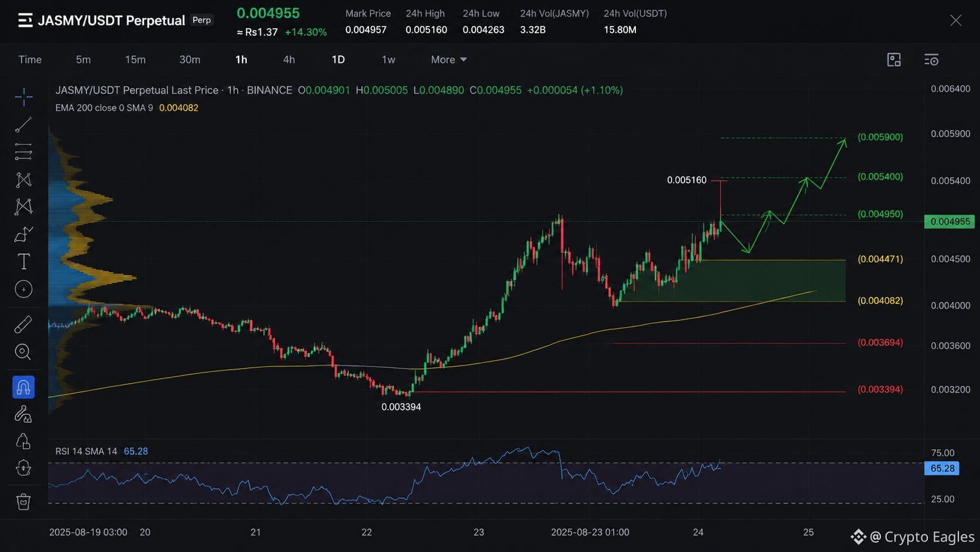Viewport: 980px width, 552px height.
Task: Click the 24h Vol(USDT) value 15.80M
Action: 620,30
